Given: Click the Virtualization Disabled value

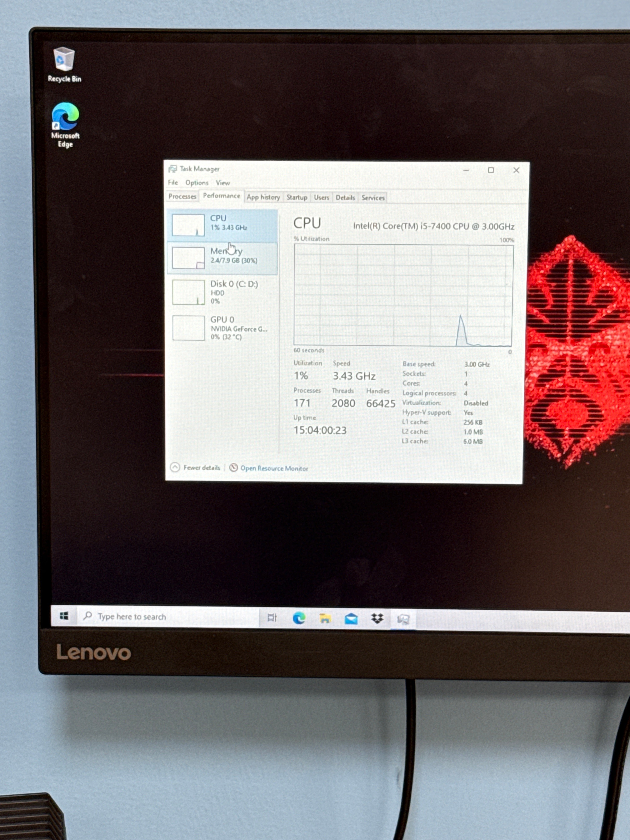Looking at the screenshot, I should pos(476,403).
